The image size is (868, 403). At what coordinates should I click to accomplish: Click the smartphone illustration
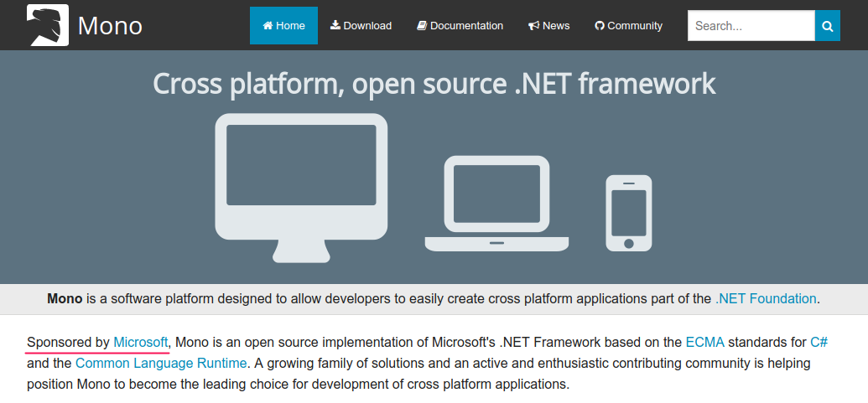click(x=629, y=214)
